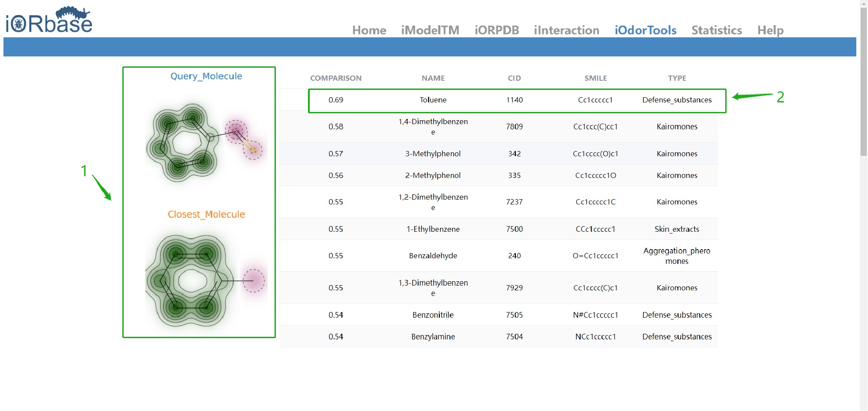Select the Benzaldehyde name cell

[433, 256]
